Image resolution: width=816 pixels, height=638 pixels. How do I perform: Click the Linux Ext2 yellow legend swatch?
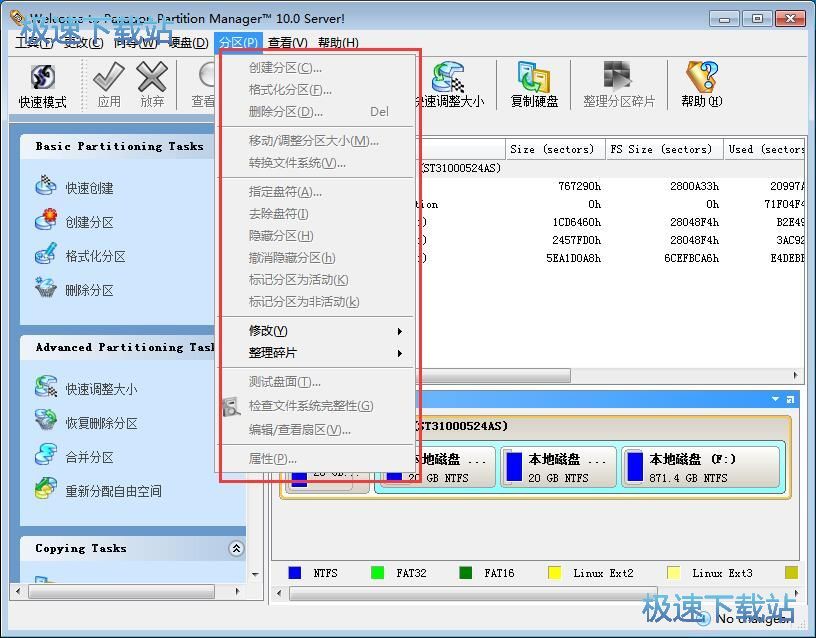[x=555, y=572]
